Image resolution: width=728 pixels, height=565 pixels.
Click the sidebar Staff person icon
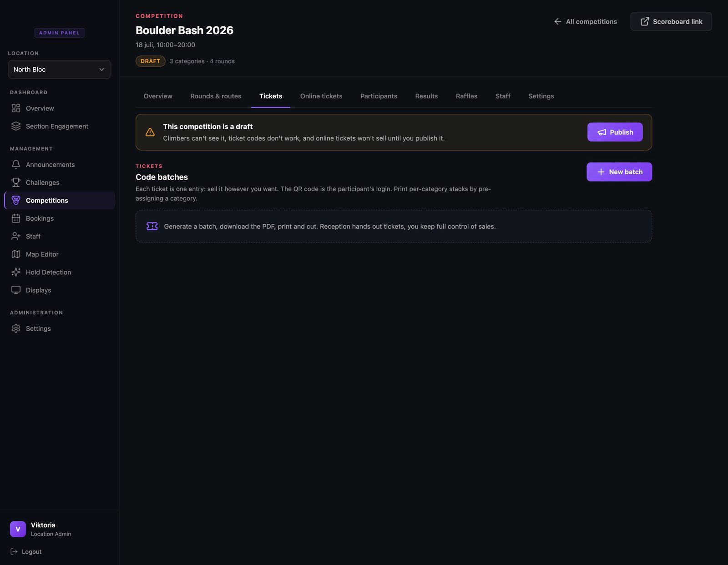point(16,236)
